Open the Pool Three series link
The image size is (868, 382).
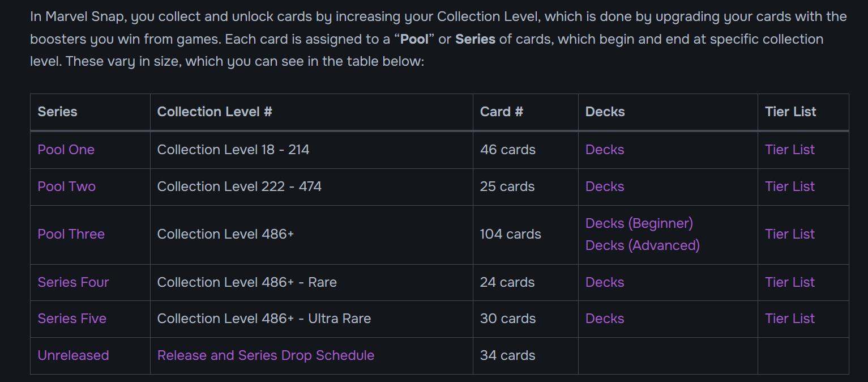coord(71,234)
